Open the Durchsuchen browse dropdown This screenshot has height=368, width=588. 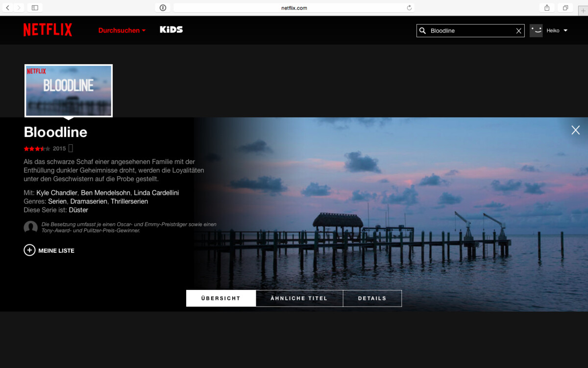click(x=122, y=30)
